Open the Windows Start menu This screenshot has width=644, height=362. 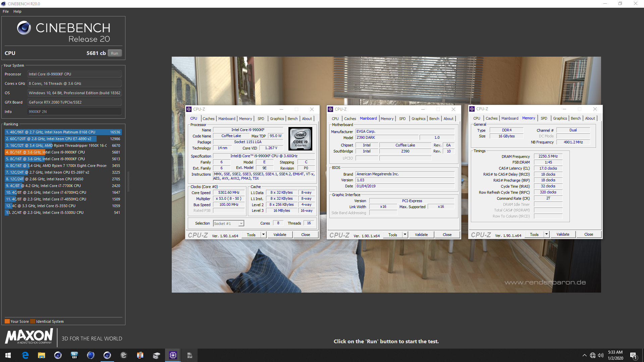[8, 355]
